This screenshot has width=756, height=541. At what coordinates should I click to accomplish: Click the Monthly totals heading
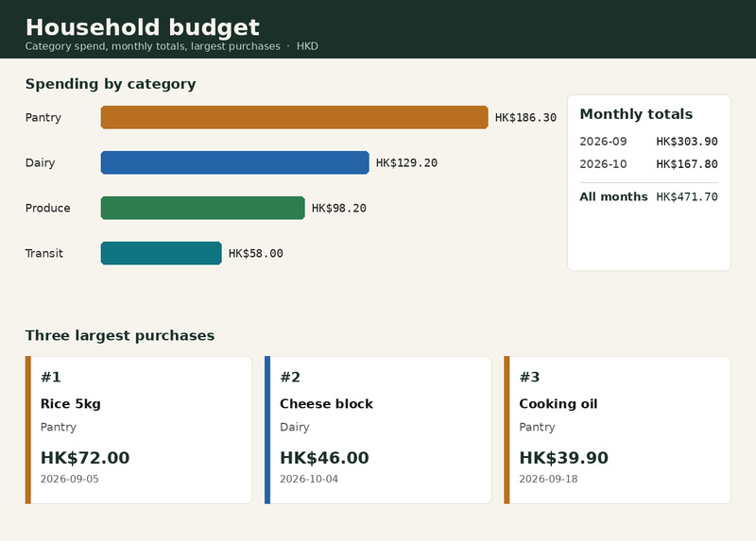click(x=636, y=114)
